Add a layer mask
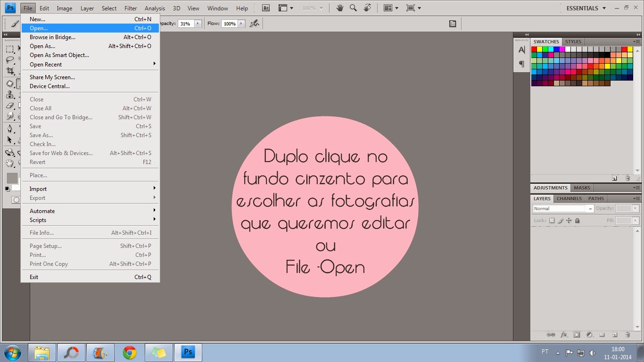The image size is (644, 362). pyautogui.click(x=577, y=335)
